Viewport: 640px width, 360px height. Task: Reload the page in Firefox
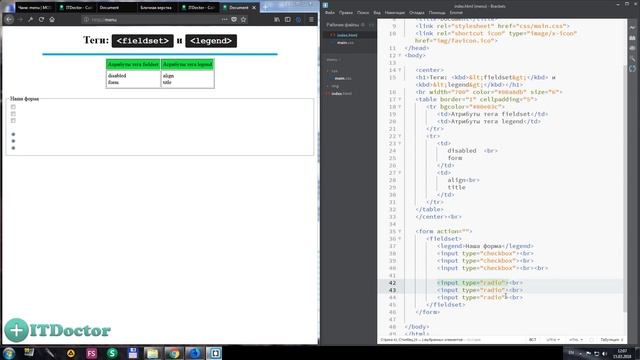click(41, 19)
